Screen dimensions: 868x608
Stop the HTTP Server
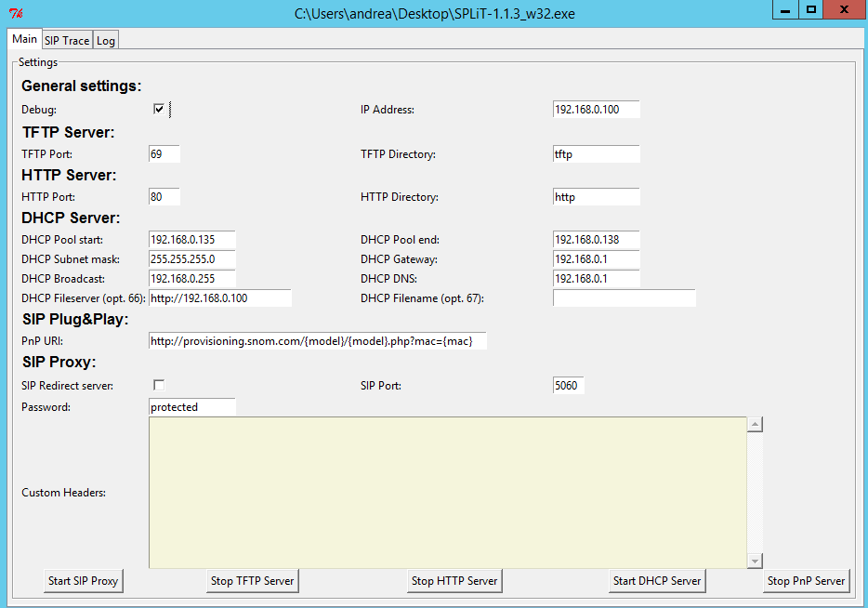click(454, 581)
